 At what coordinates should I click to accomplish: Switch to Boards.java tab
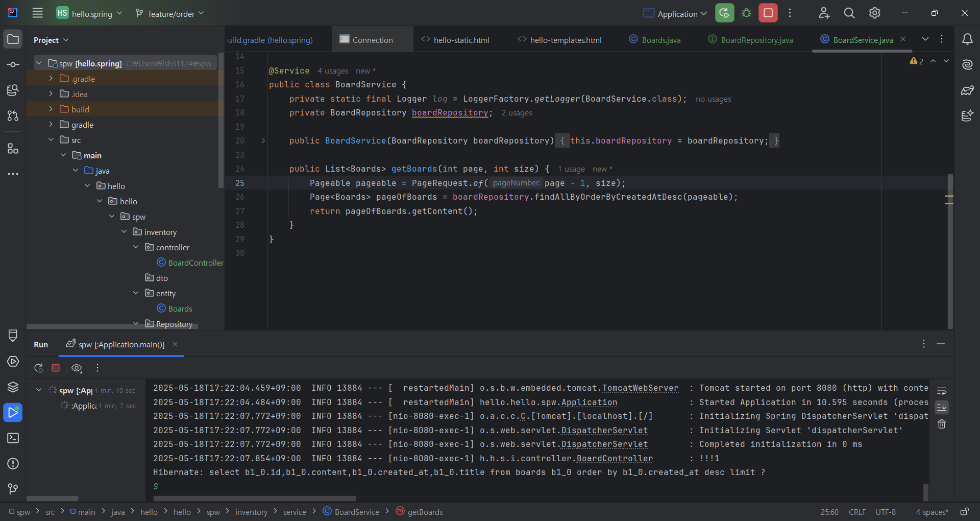click(x=655, y=40)
